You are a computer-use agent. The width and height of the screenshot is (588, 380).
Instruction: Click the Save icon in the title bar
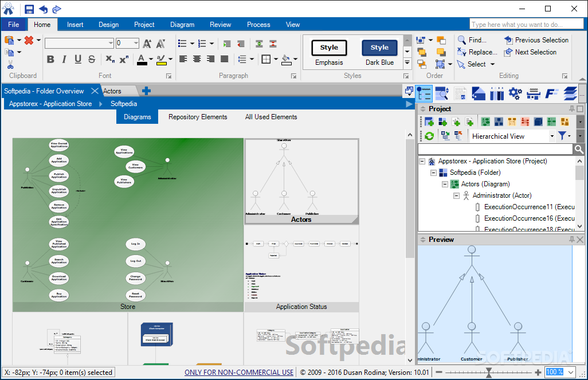tap(29, 9)
